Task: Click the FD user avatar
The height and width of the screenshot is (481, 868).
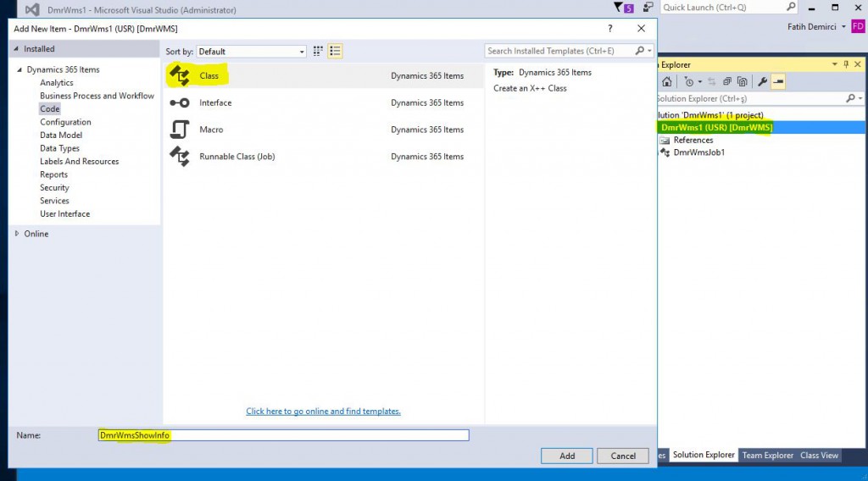Action: point(858,26)
